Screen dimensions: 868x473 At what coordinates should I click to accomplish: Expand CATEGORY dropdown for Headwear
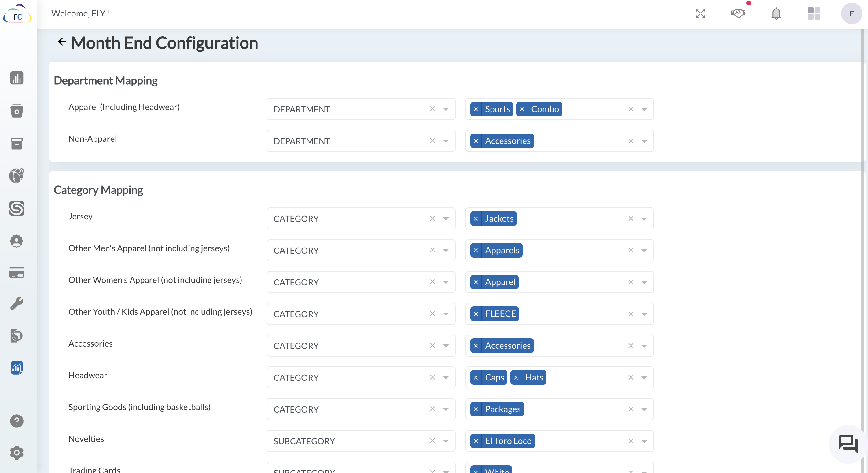point(446,378)
